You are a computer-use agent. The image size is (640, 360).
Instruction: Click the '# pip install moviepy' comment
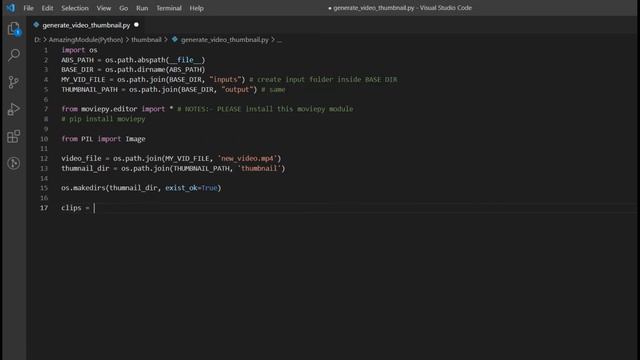click(x=103, y=119)
